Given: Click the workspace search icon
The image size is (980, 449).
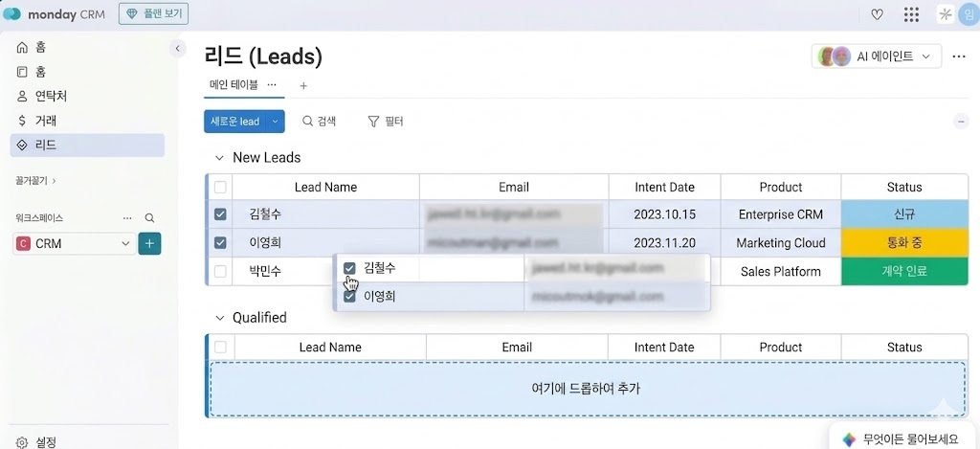Looking at the screenshot, I should coord(149,218).
